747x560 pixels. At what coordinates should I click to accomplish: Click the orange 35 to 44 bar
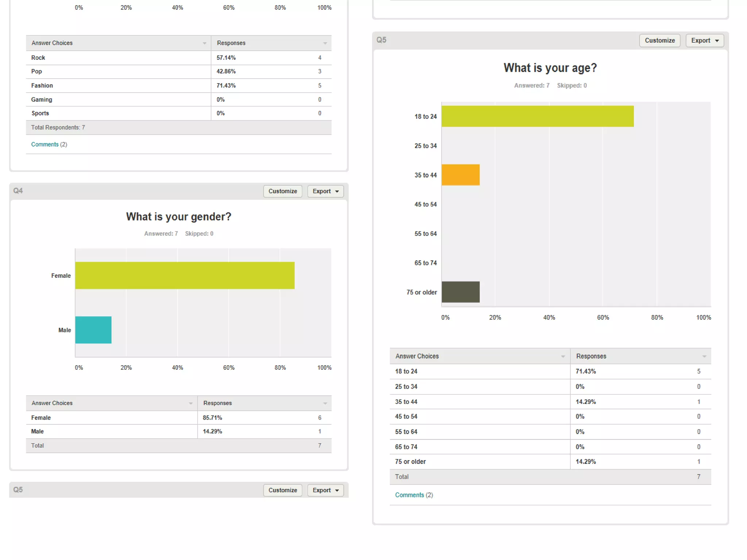coord(460,175)
